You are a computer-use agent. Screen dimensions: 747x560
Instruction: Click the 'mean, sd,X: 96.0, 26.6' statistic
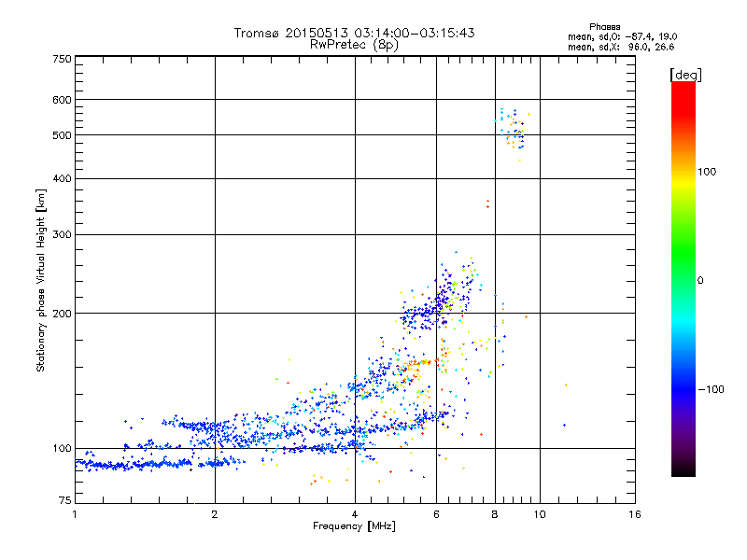tap(621, 47)
